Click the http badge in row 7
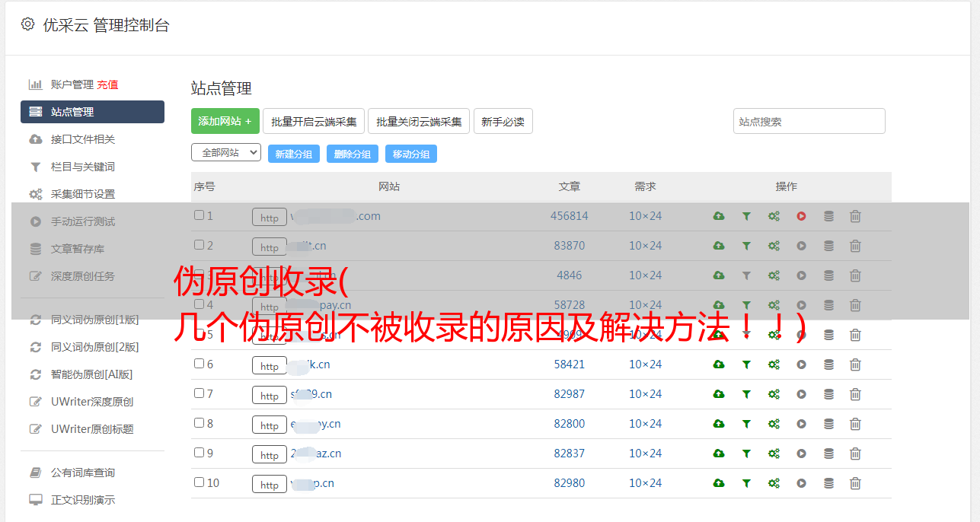 click(270, 395)
